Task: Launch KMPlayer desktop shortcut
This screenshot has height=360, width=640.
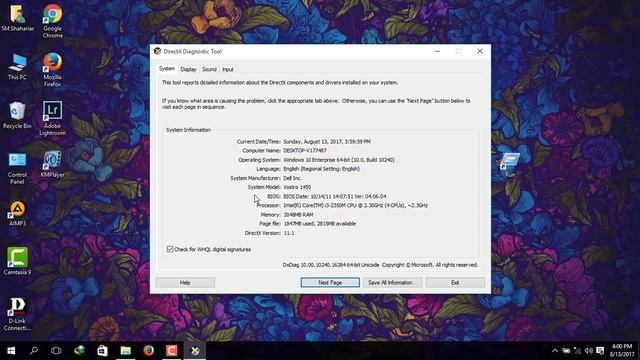Action: pyautogui.click(x=53, y=164)
